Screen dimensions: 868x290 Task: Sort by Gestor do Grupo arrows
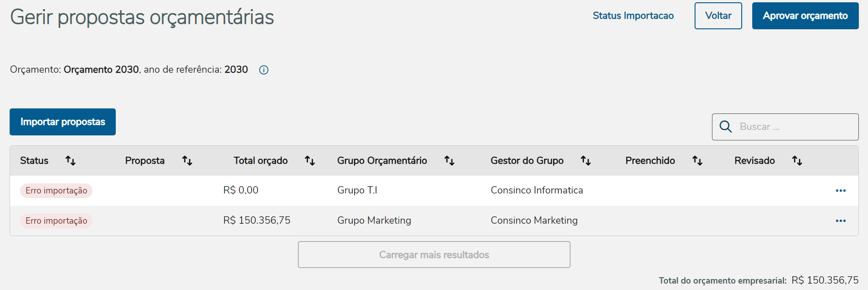point(586,161)
